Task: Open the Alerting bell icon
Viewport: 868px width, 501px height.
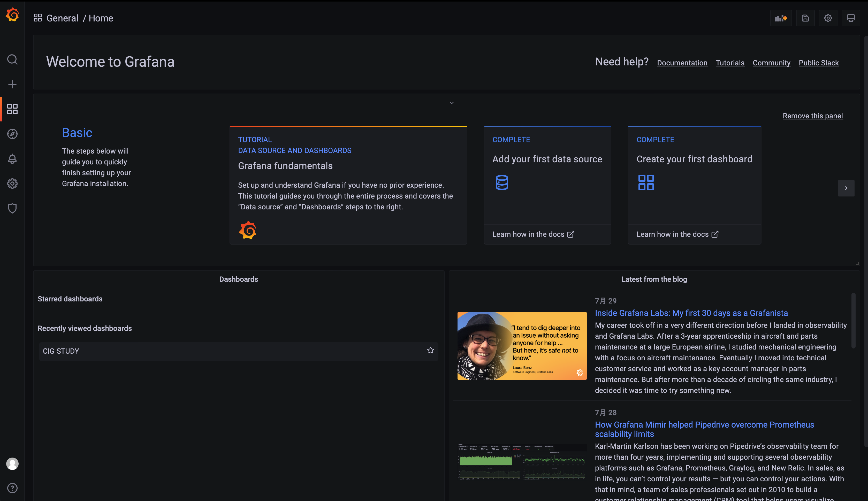Action: tap(12, 159)
